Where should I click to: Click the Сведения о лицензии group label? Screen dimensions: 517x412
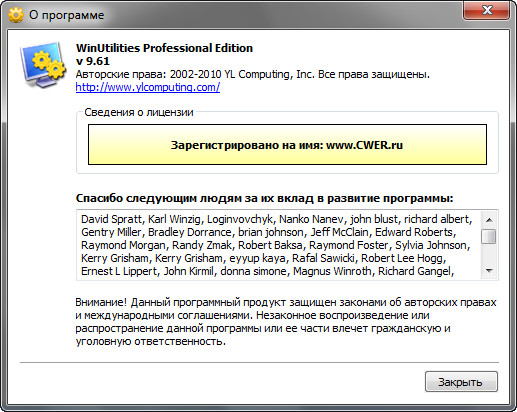point(139,112)
